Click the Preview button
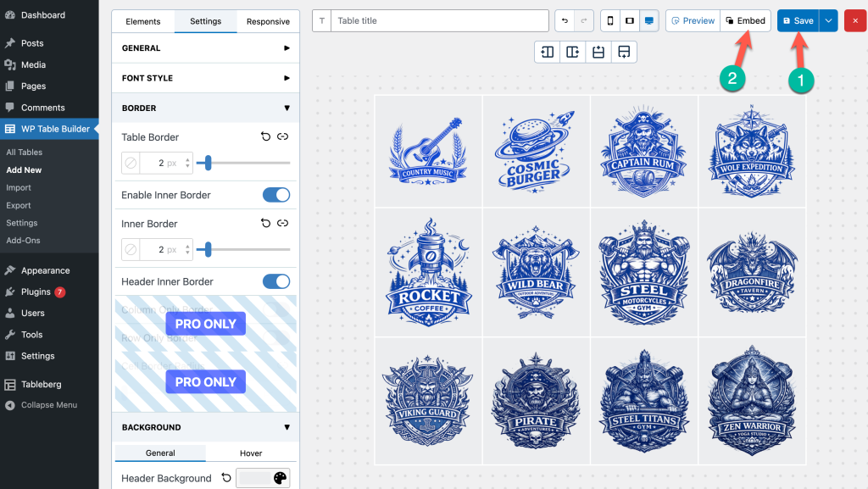 click(693, 21)
